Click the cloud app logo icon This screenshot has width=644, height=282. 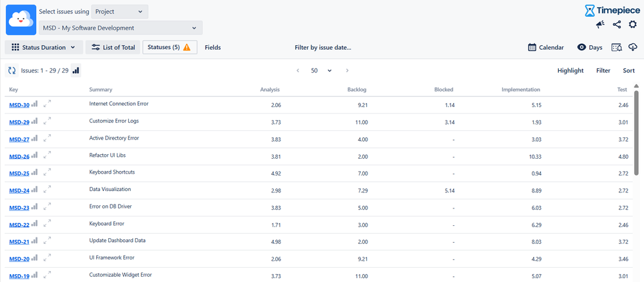pyautogui.click(x=21, y=20)
